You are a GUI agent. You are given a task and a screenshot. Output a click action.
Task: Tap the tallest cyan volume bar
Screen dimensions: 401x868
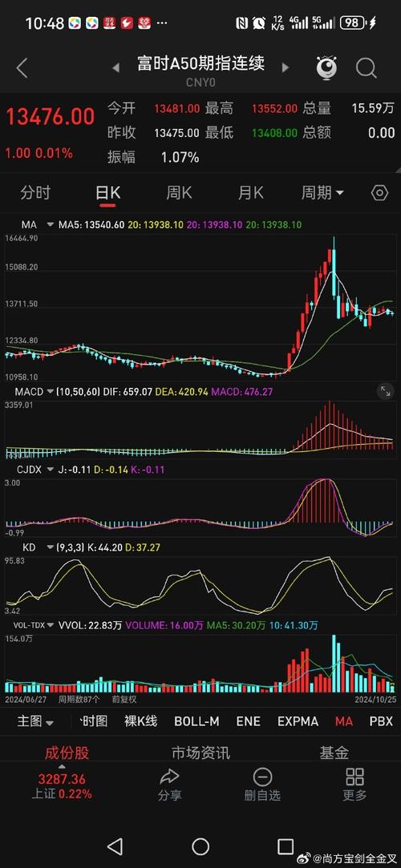[334, 663]
